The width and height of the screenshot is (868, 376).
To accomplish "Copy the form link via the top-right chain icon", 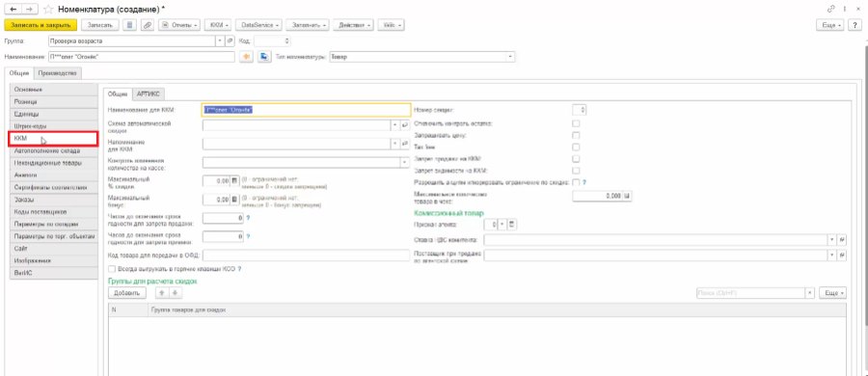I will pos(831,10).
